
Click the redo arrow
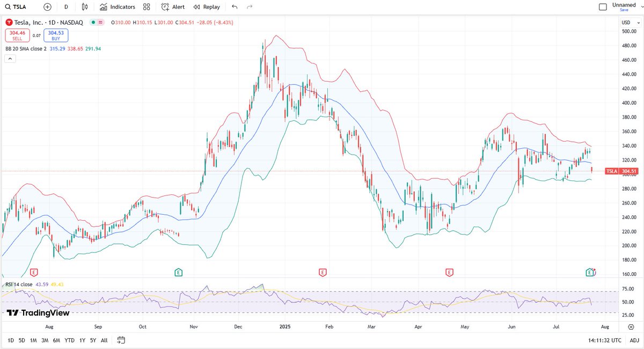250,7
